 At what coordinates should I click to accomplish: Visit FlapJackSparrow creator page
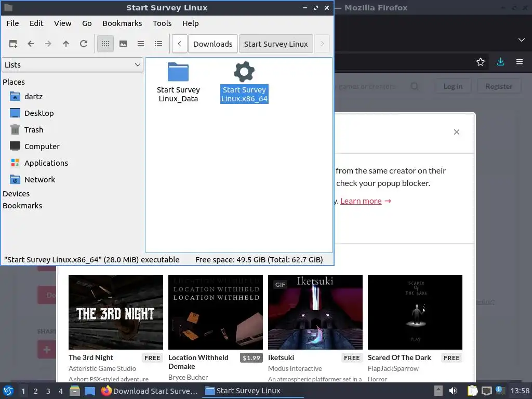393,368
